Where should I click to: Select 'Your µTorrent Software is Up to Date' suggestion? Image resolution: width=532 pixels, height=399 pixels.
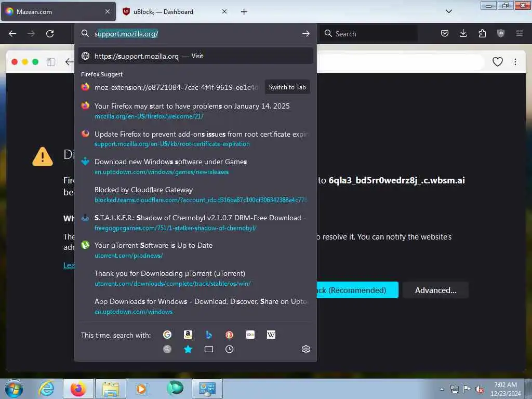tap(195, 250)
